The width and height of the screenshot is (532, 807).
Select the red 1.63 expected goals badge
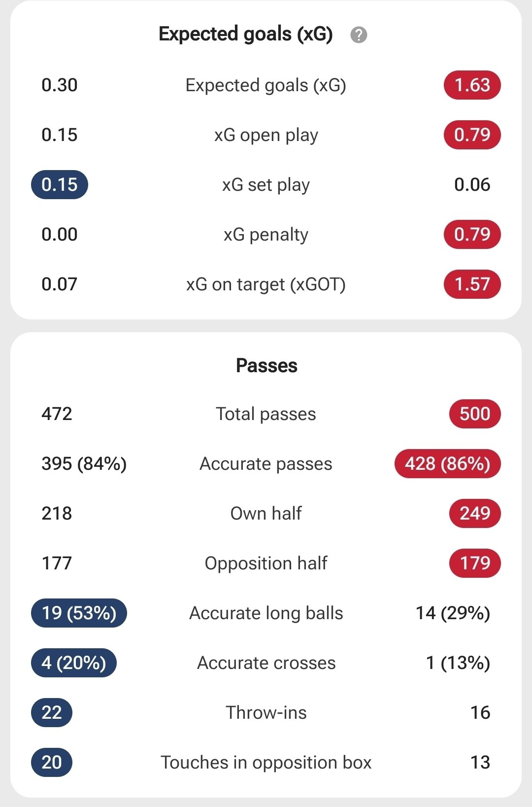[472, 85]
